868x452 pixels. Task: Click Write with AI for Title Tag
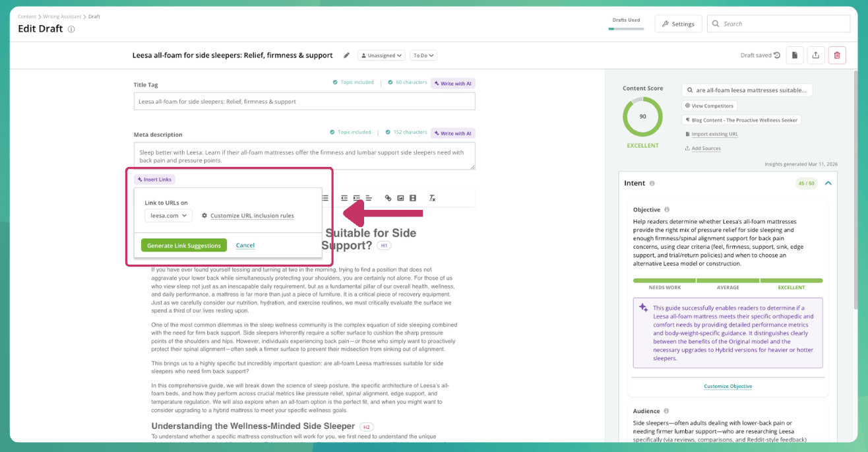coord(453,83)
